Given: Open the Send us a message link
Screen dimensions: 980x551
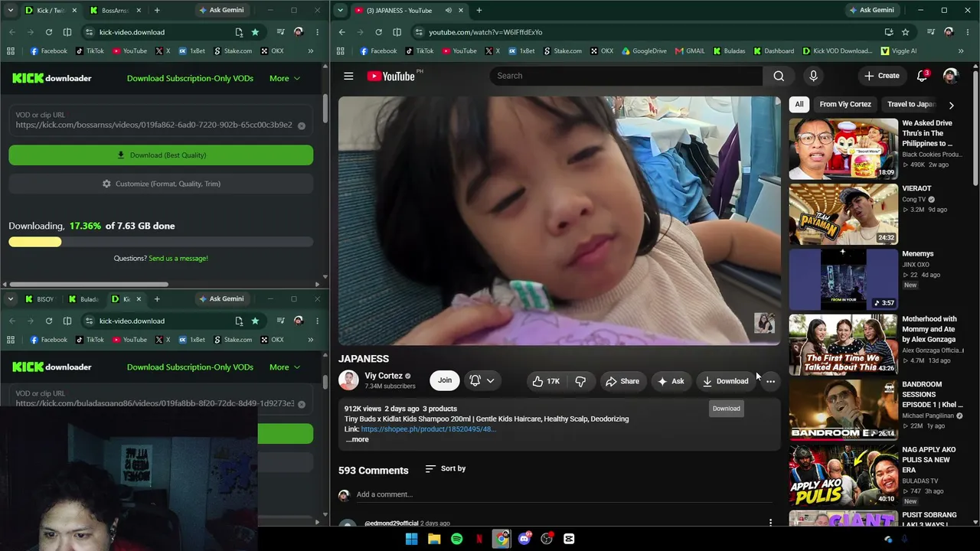Looking at the screenshot, I should [178, 259].
